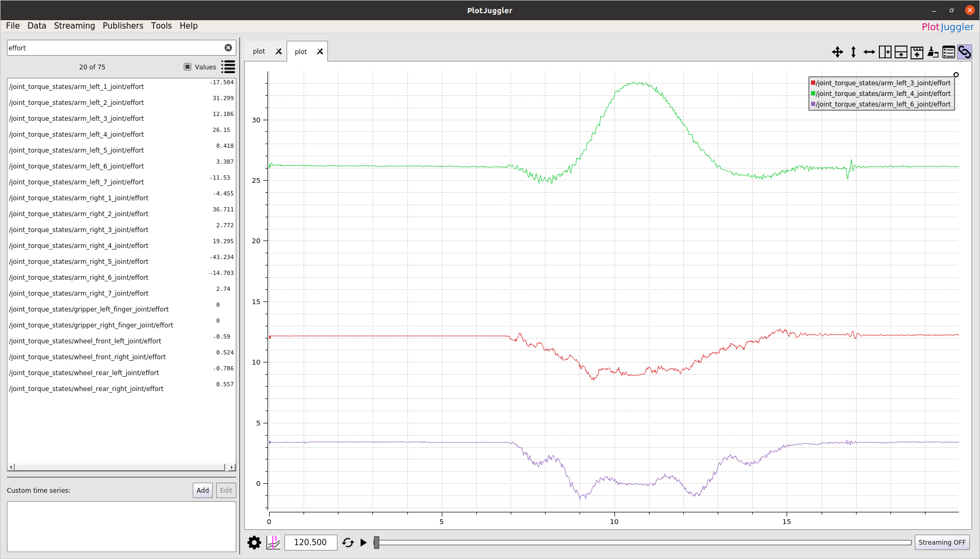Click the zoom-out-all move arrows icon
Viewport: 980px width, 559px height.
pos(837,52)
